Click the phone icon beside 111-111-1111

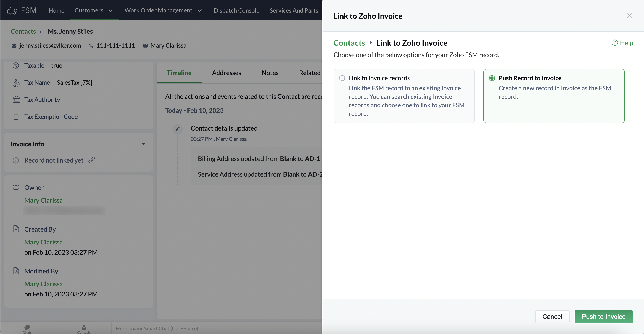91,45
